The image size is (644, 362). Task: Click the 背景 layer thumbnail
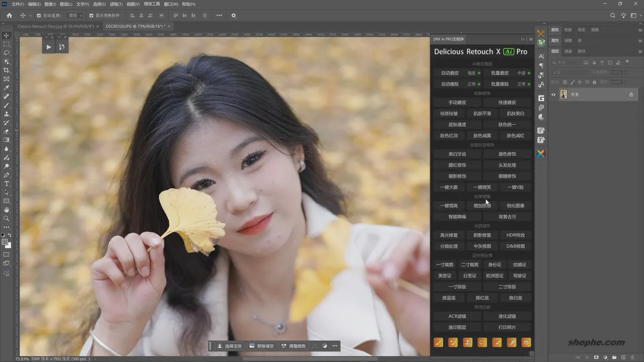564,94
